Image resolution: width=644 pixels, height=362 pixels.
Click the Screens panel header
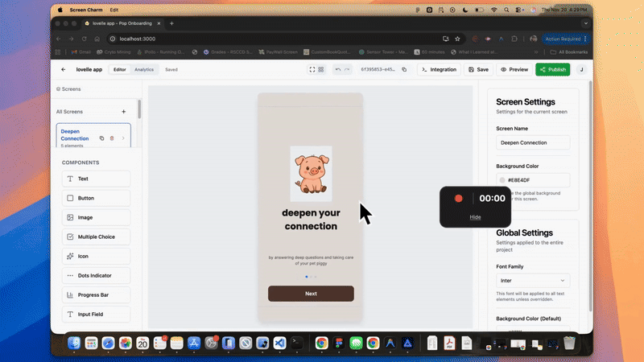[68, 89]
